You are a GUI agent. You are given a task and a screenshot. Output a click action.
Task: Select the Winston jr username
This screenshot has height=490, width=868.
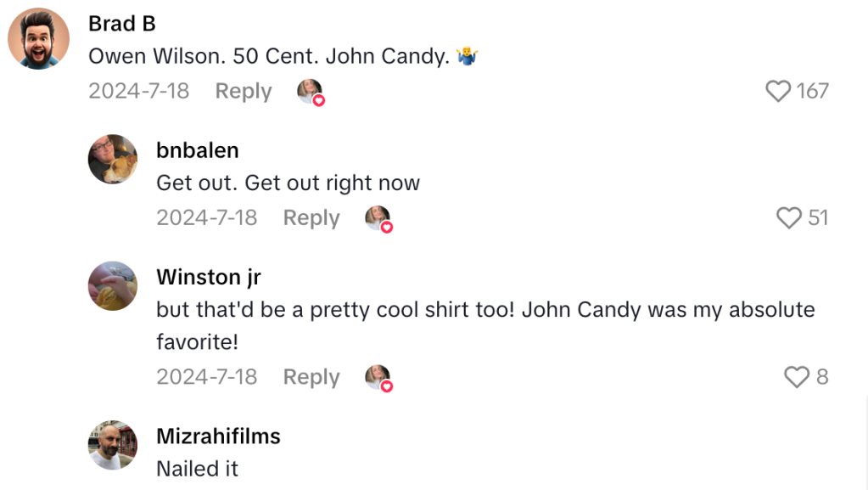click(x=208, y=277)
